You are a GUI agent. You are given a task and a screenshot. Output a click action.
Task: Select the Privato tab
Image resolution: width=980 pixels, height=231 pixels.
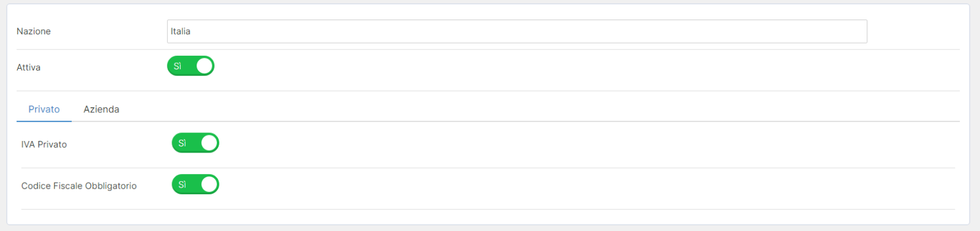point(44,109)
